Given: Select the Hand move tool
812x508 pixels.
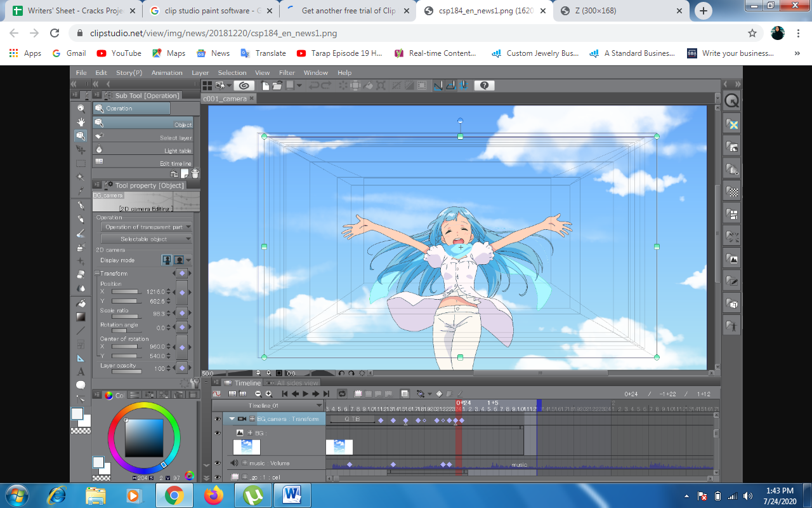Looking at the screenshot, I should 81,122.
